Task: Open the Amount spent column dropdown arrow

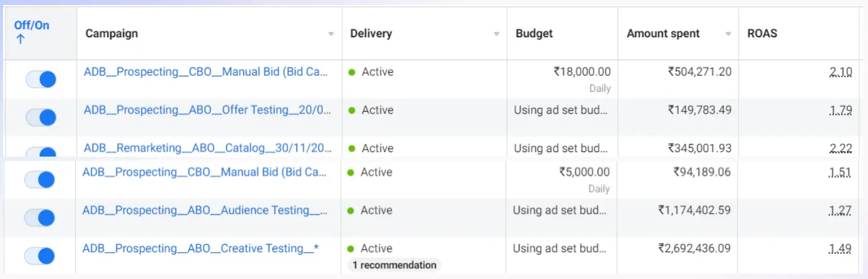Action: pos(729,34)
